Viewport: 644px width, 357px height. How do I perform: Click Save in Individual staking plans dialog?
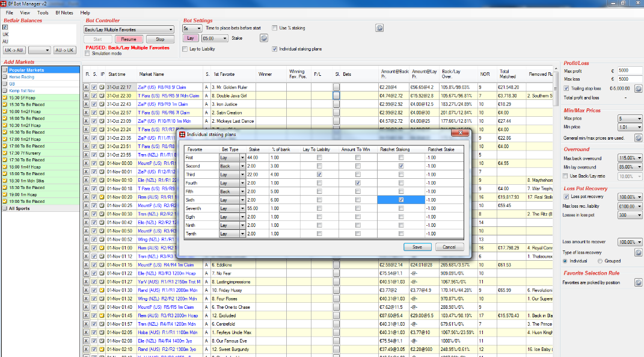tap(417, 247)
